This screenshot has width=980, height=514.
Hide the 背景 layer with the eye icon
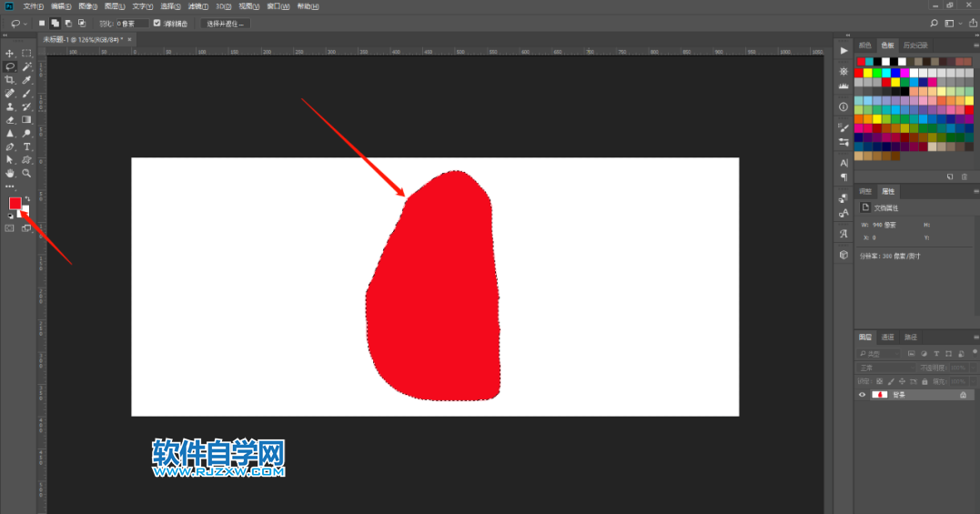point(862,395)
